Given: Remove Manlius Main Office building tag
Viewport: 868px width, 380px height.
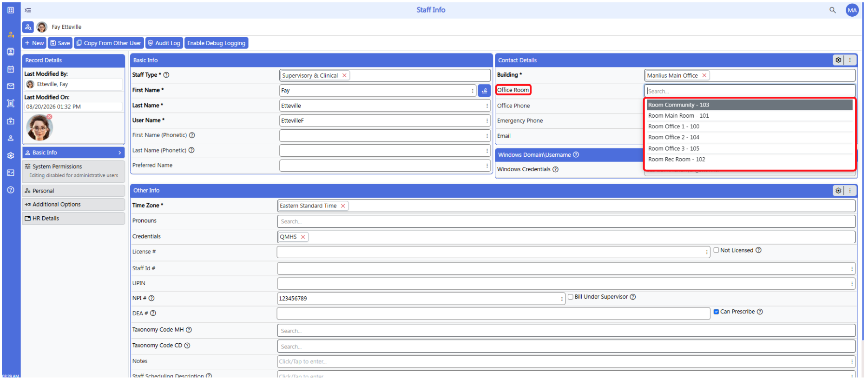Looking at the screenshot, I should 704,75.
